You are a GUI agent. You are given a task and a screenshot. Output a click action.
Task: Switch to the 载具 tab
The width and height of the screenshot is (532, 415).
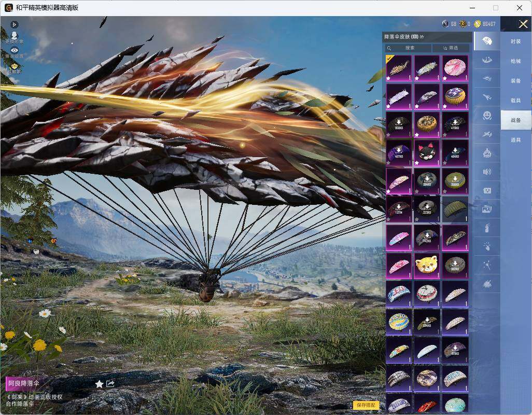click(x=516, y=101)
